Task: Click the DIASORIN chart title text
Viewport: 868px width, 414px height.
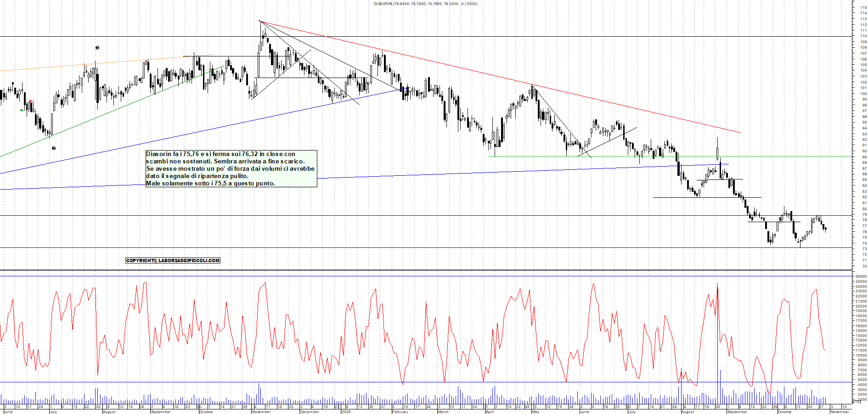Action: coord(425,4)
